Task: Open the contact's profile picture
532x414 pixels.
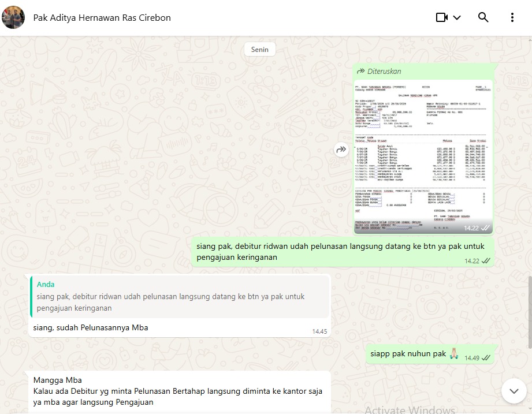Action: pos(13,17)
